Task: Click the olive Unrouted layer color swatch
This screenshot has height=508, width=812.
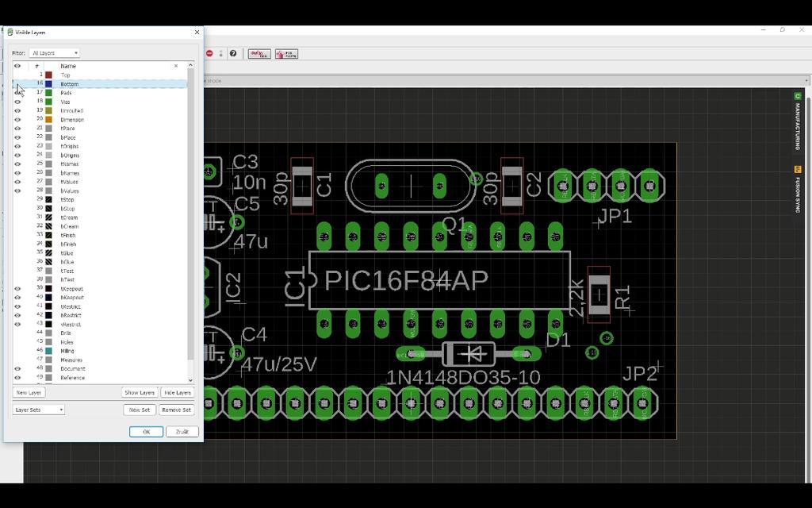Action: pos(48,111)
